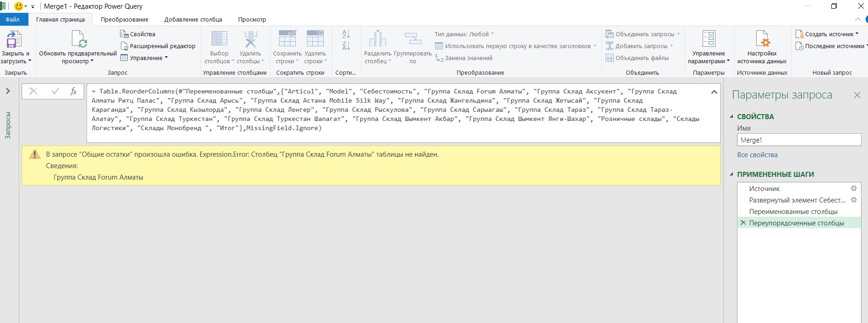Click the smiley feedback icon
This screenshot has width=868, height=323.
pyautogui.click(x=19, y=6)
